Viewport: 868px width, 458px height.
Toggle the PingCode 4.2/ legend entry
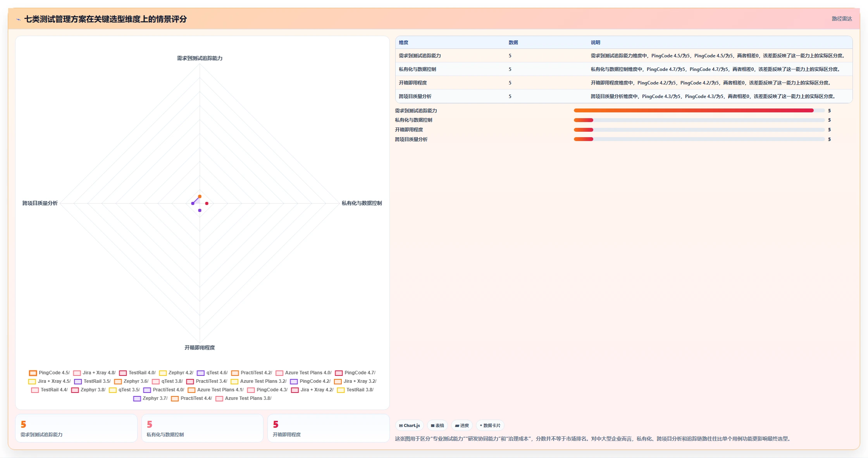(x=310, y=381)
